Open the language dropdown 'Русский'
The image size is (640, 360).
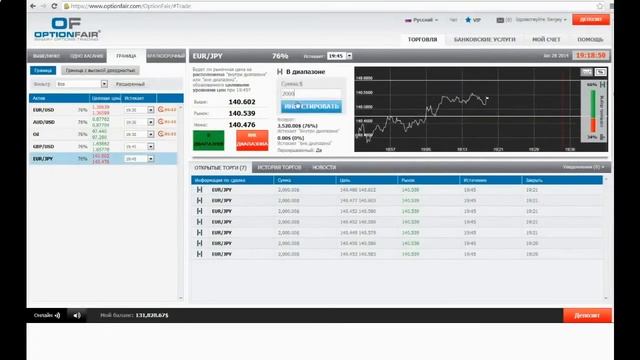421,20
